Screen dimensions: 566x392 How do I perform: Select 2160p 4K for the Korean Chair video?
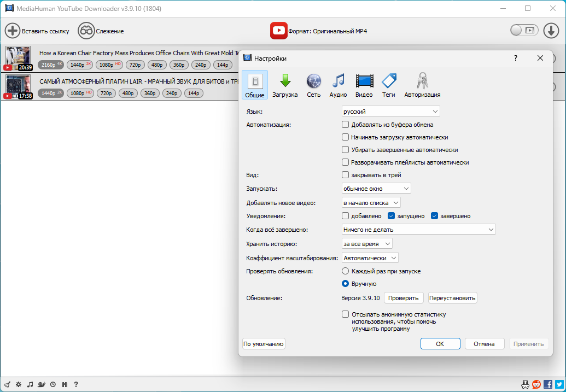[x=51, y=65]
